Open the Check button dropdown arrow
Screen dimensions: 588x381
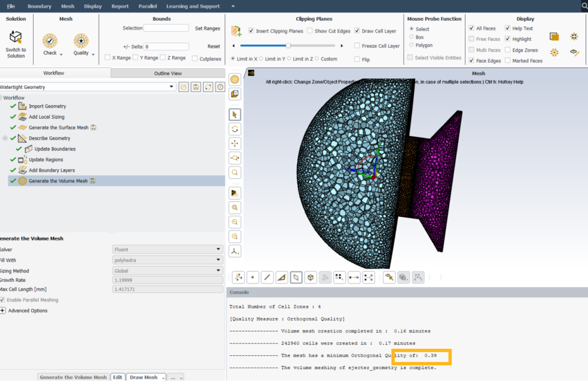pos(61,55)
